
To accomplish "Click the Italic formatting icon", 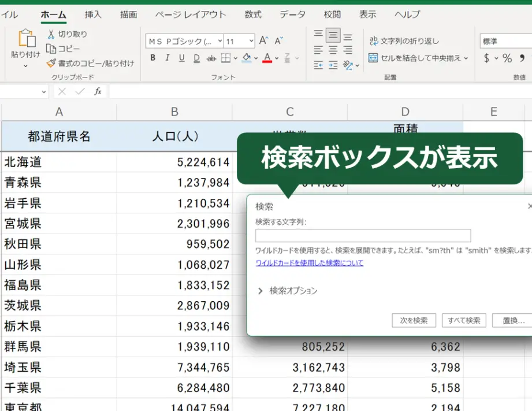I will [x=168, y=58].
